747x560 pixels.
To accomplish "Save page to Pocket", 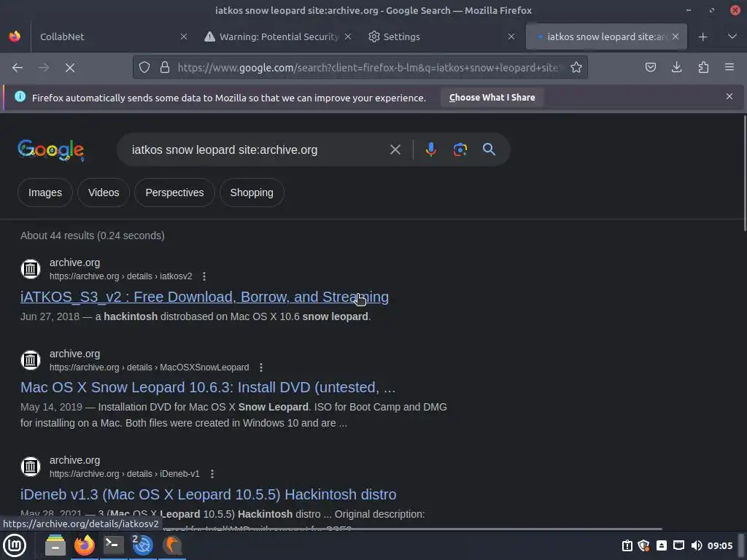I will pos(650,67).
